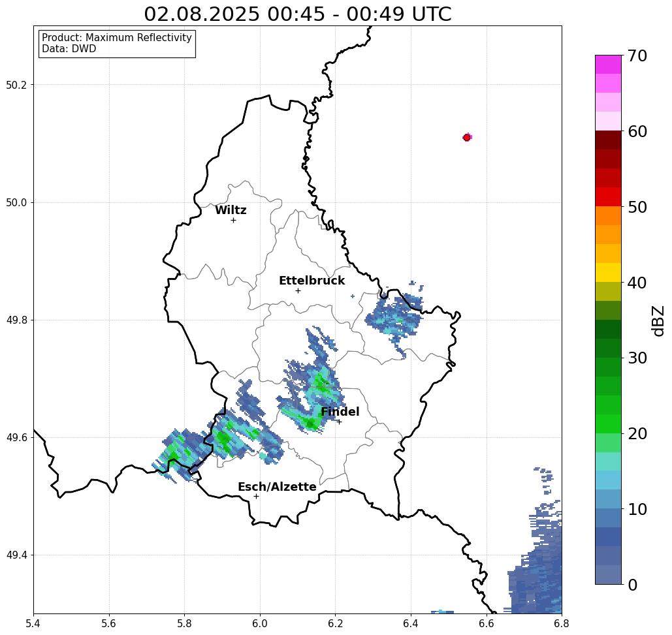Select the Esch/Alzette city label
The image size is (672, 635).
tap(277, 487)
